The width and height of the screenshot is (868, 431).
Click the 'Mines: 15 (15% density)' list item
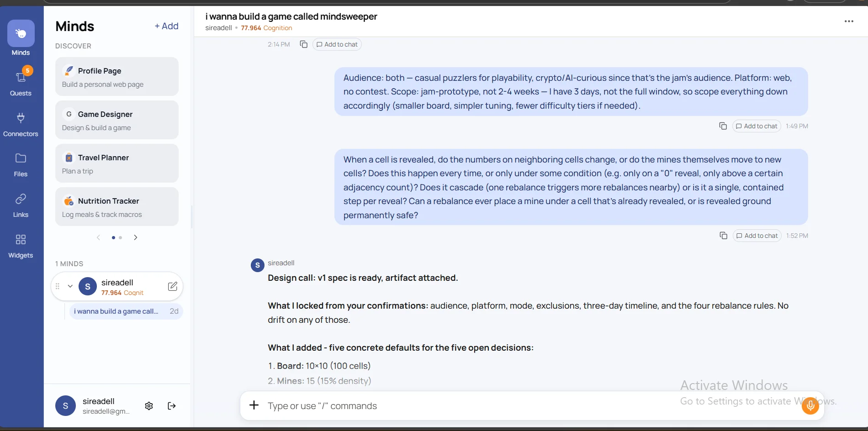click(319, 381)
